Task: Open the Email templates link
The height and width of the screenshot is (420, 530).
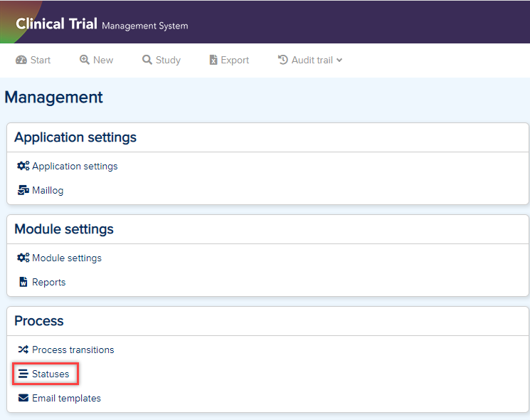Action: coord(66,398)
